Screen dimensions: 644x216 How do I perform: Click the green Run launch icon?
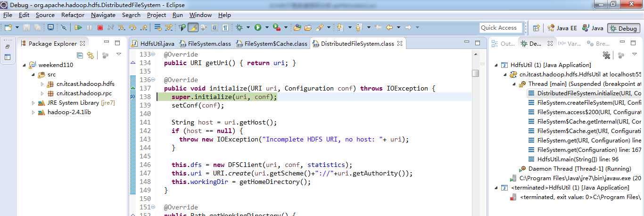point(257,27)
